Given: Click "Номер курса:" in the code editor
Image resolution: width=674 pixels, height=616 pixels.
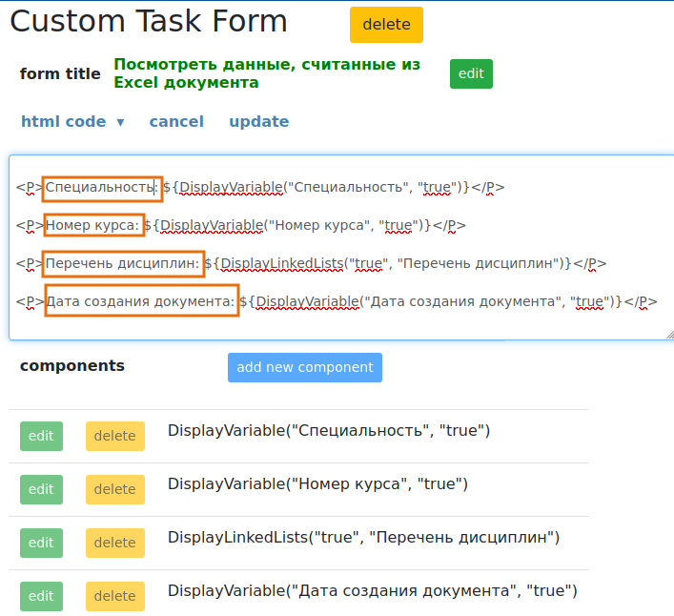Looking at the screenshot, I should 92,225.
